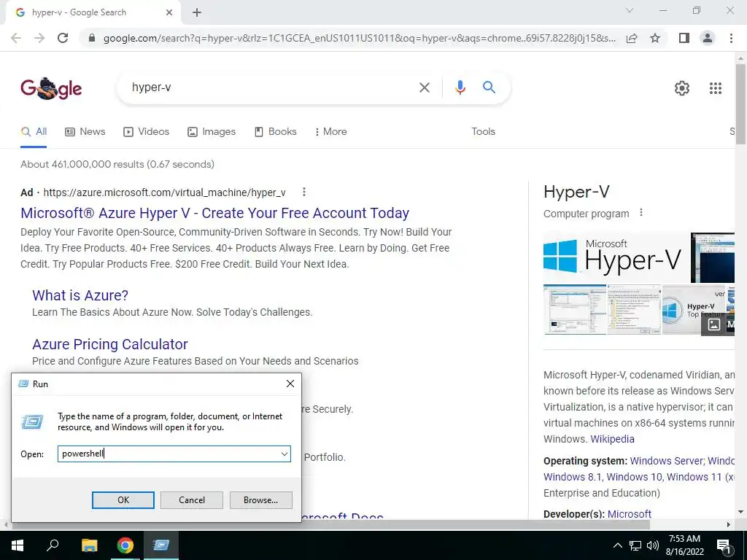Share this page from address bar
The width and height of the screenshot is (747, 560).
(632, 38)
